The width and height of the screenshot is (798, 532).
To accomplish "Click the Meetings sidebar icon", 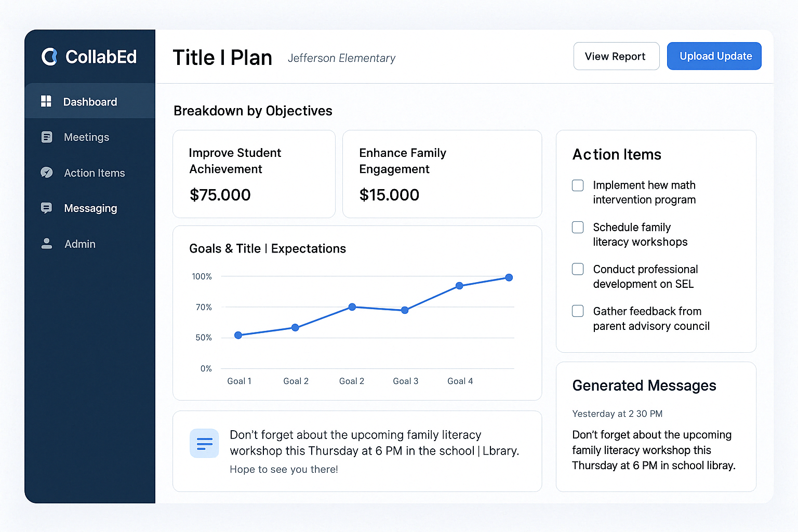I will (x=47, y=137).
